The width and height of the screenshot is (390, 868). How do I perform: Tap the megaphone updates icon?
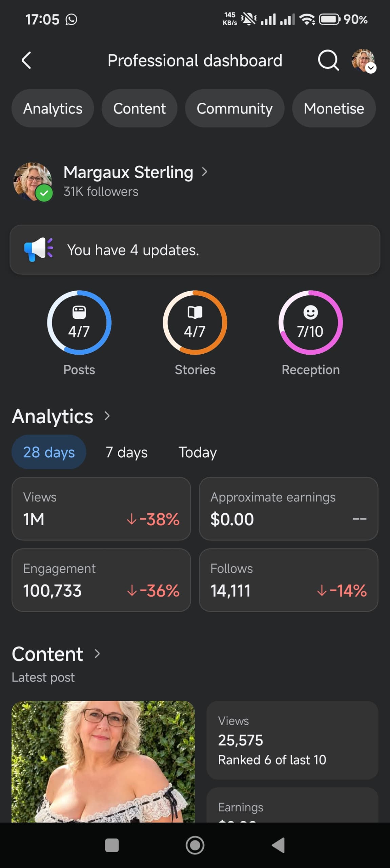click(x=39, y=249)
